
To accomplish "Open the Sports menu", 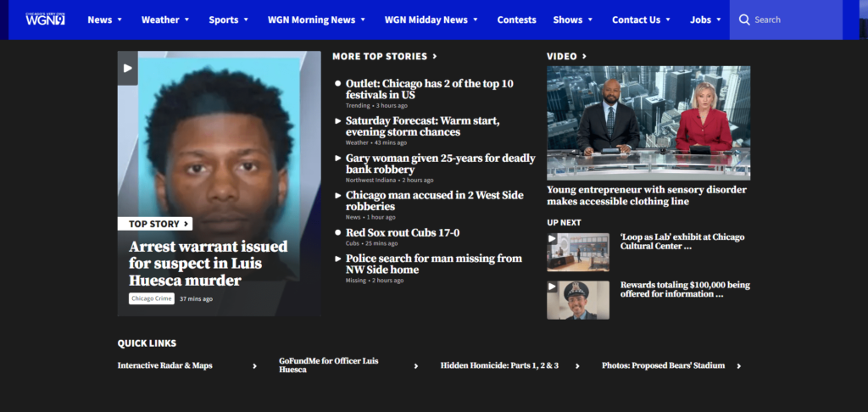I will click(224, 20).
